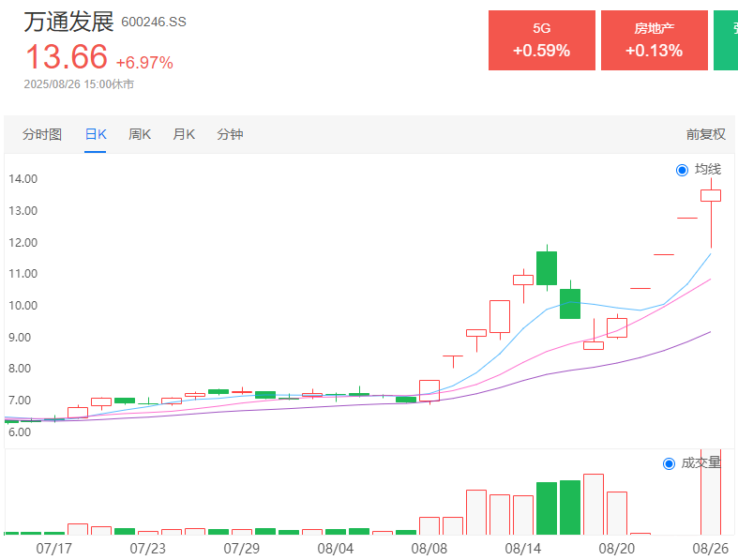This screenshot has width=738, height=560.
Task: Click the current price 13.66
Action: (67, 57)
